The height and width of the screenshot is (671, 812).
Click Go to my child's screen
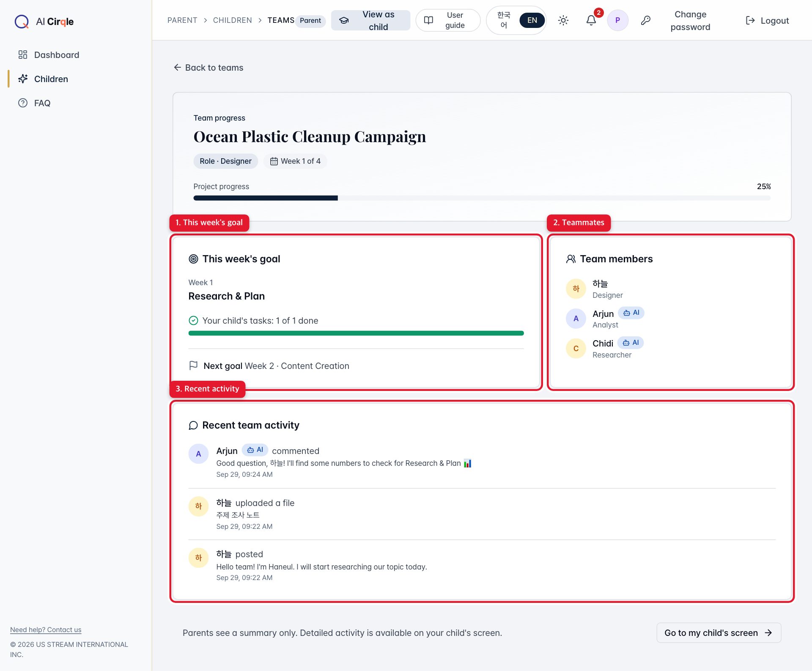719,632
